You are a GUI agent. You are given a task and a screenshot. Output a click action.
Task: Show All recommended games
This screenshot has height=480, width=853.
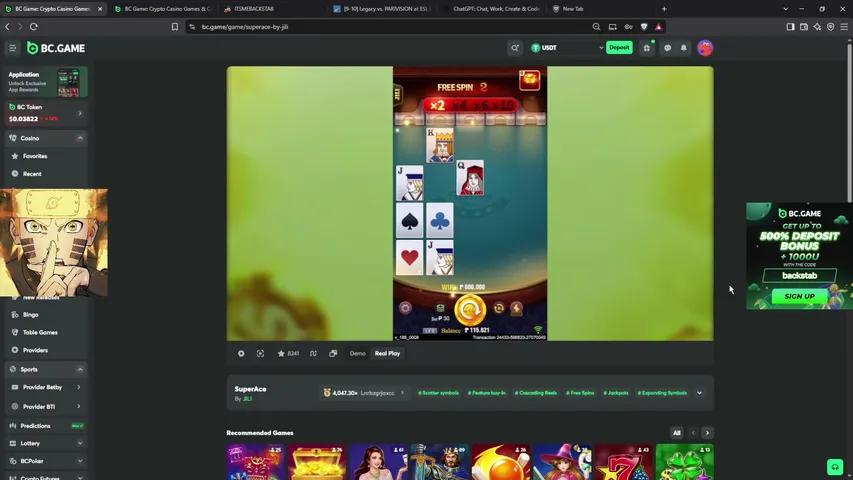pyautogui.click(x=677, y=433)
